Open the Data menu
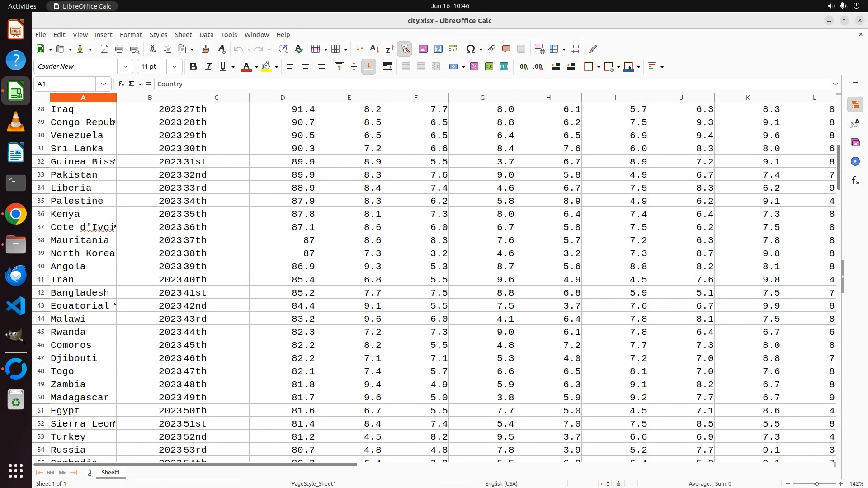 206,35
